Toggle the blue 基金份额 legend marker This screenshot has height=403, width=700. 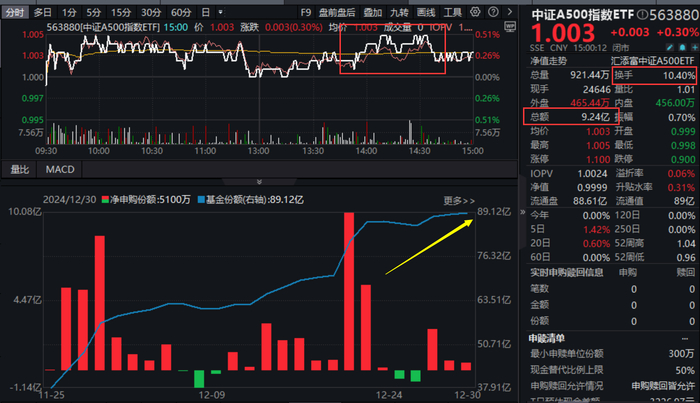201,199
